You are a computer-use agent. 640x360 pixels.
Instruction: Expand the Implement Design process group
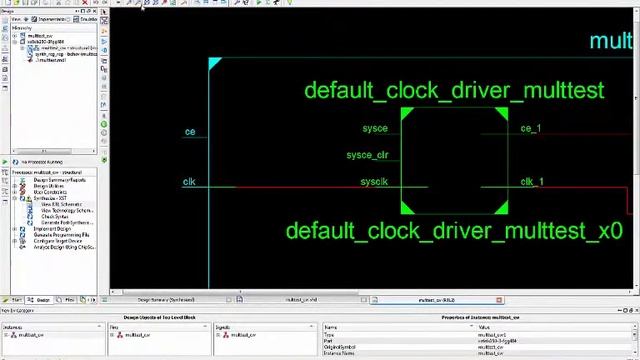15,229
